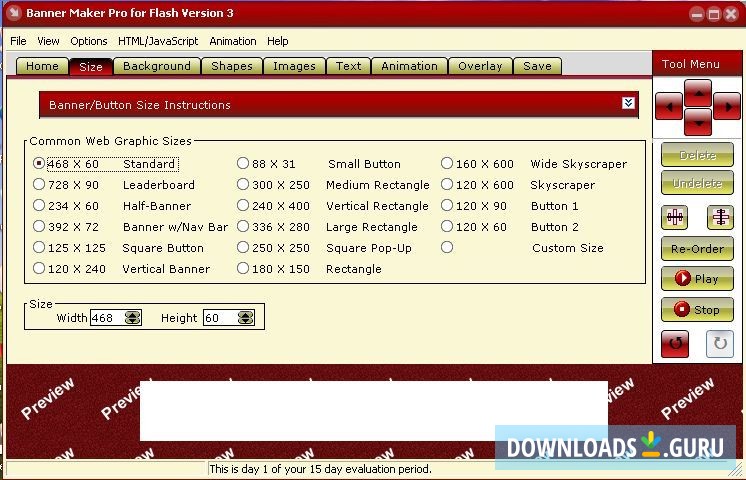Click the red undo arrow button
The image size is (746, 480).
pos(675,343)
